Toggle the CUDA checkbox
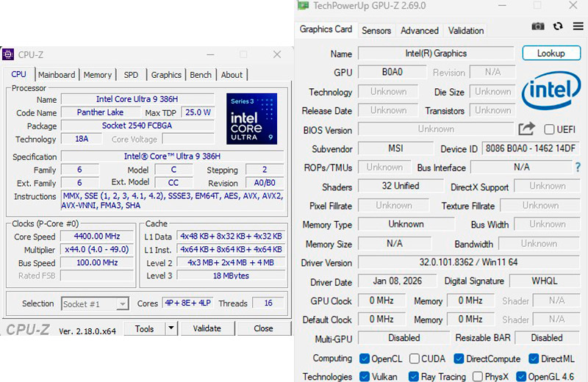Viewport: 588px width, 382px height. click(415, 359)
